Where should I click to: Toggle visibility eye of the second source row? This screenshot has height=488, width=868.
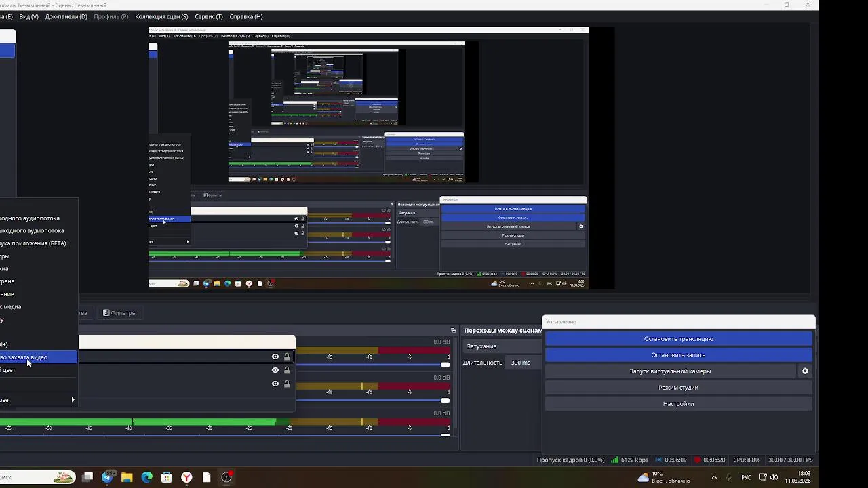275,370
